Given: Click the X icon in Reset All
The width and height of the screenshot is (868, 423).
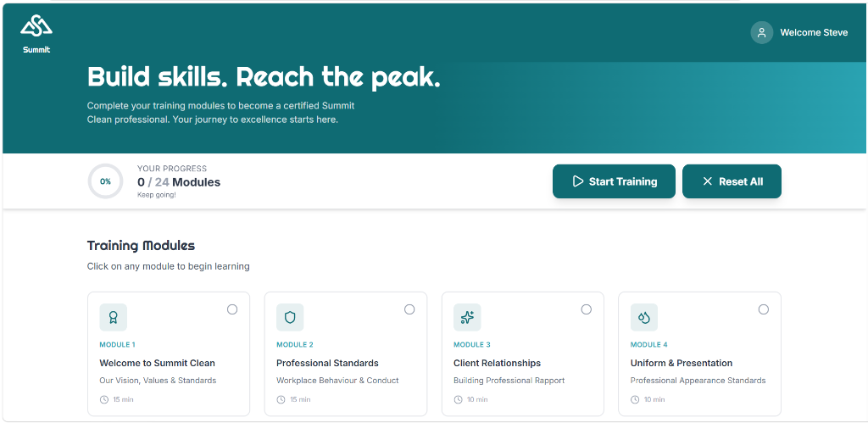Looking at the screenshot, I should pos(708,181).
